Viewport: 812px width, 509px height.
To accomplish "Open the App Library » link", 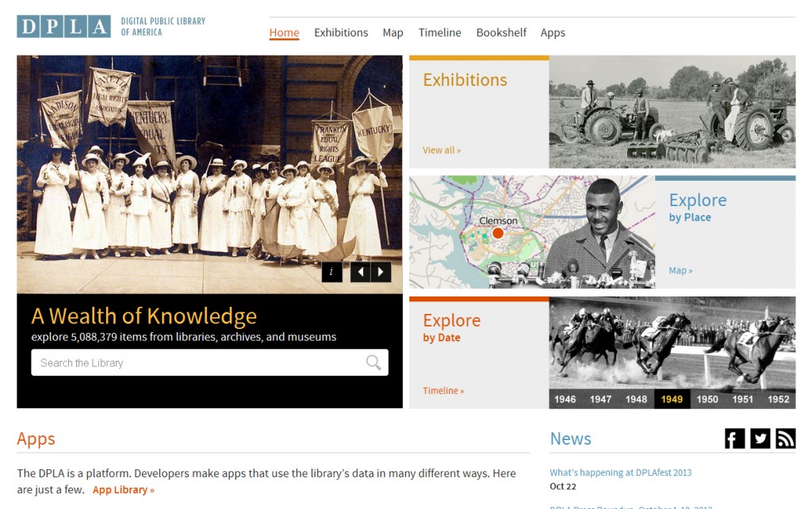I will click(x=123, y=490).
